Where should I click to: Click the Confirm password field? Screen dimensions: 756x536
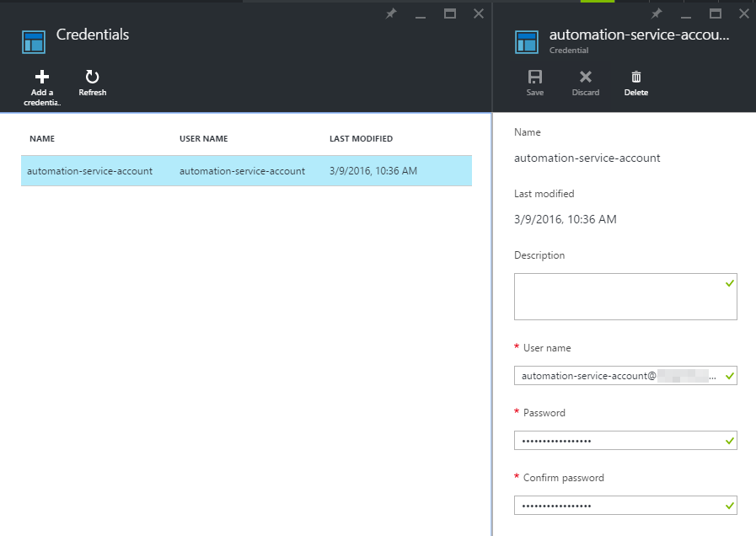click(x=625, y=505)
